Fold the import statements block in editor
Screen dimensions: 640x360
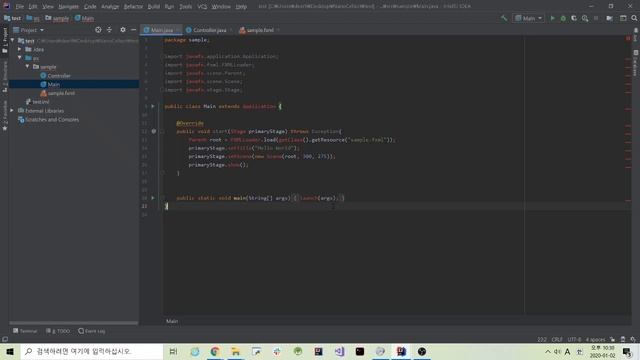pos(162,56)
